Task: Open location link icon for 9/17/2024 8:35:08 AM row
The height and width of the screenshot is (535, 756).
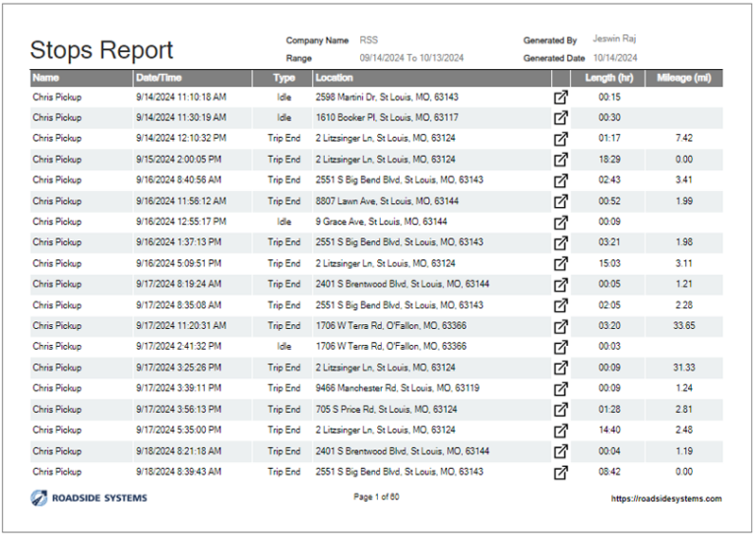Action: pyautogui.click(x=560, y=305)
